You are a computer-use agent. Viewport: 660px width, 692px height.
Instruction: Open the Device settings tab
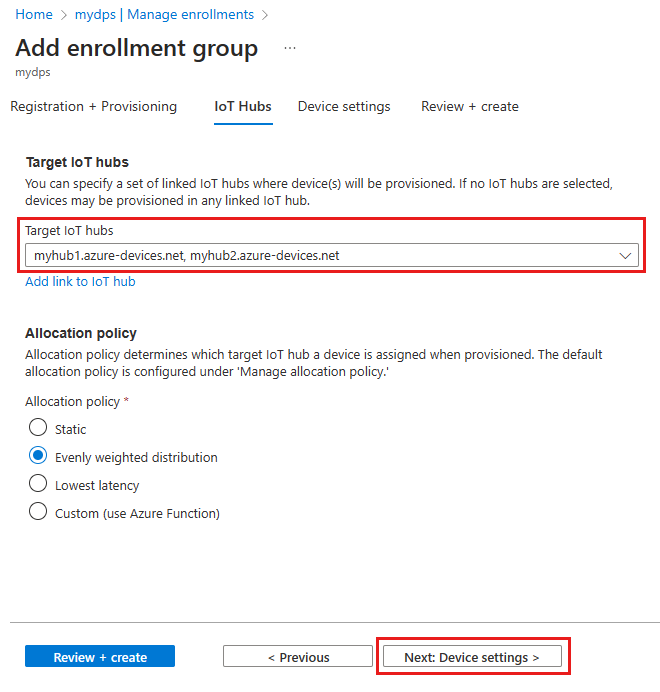click(344, 107)
